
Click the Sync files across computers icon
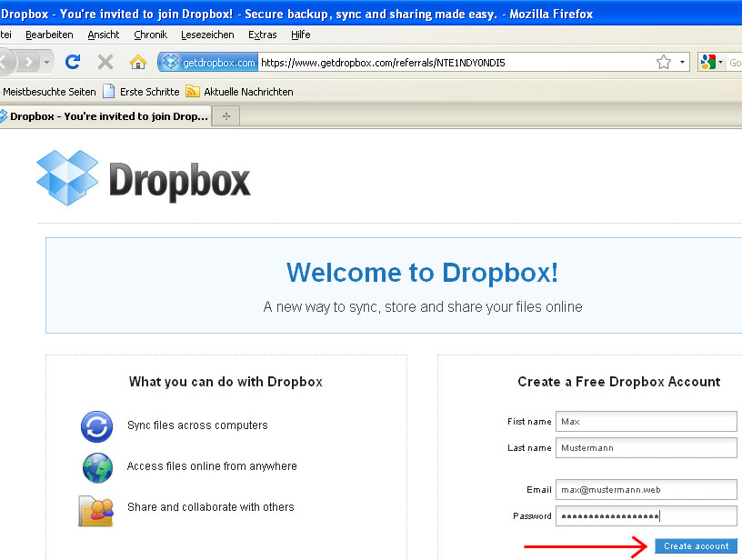pos(97,426)
